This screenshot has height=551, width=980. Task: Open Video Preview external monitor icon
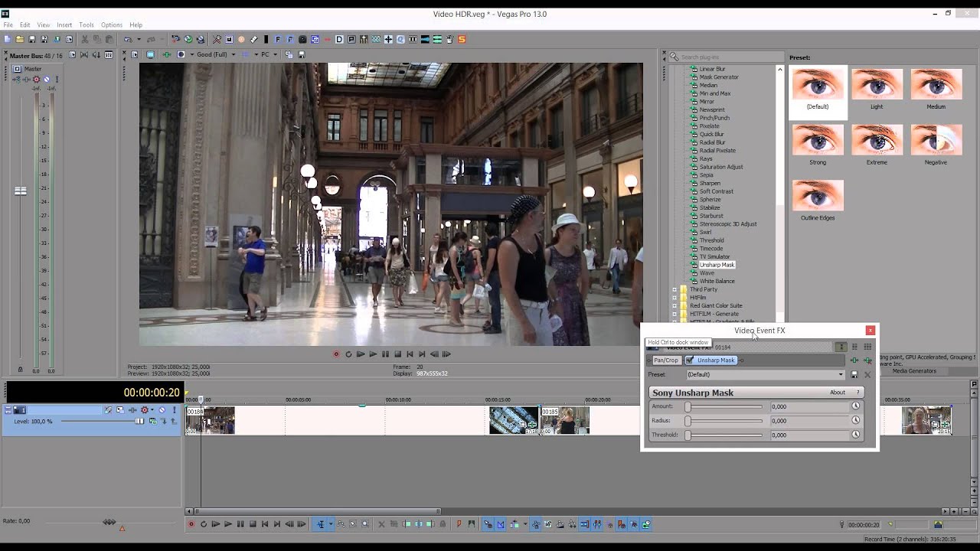(150, 54)
